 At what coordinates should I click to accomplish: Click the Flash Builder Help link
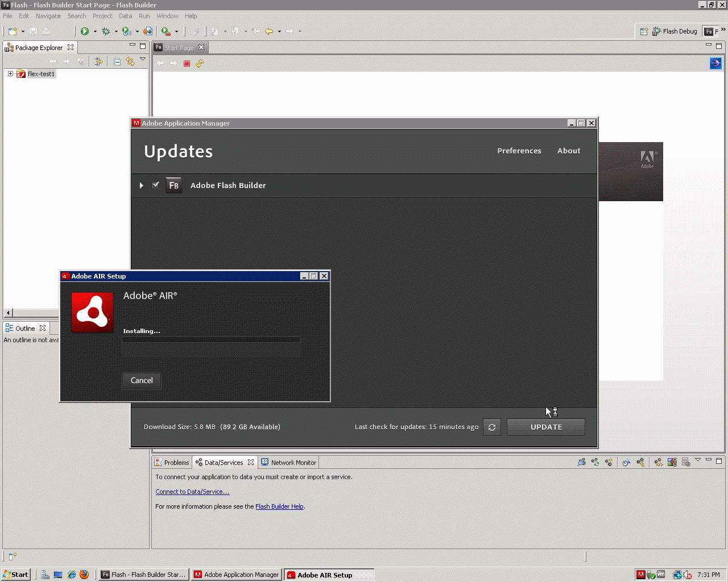click(x=279, y=506)
